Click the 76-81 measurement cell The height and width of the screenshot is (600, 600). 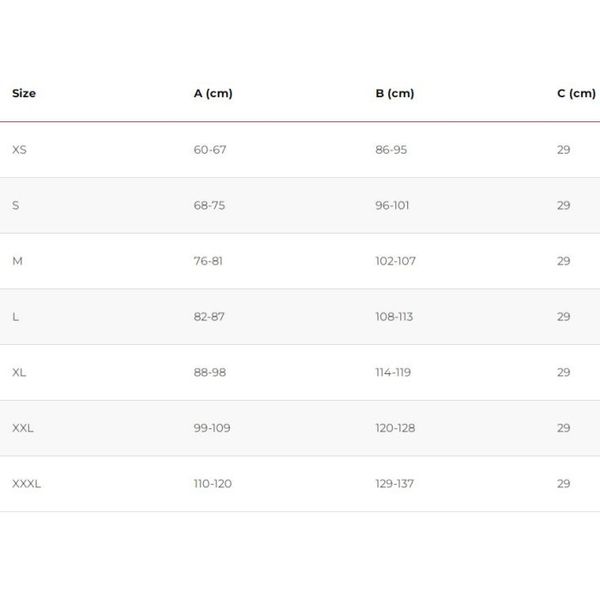[x=208, y=261]
